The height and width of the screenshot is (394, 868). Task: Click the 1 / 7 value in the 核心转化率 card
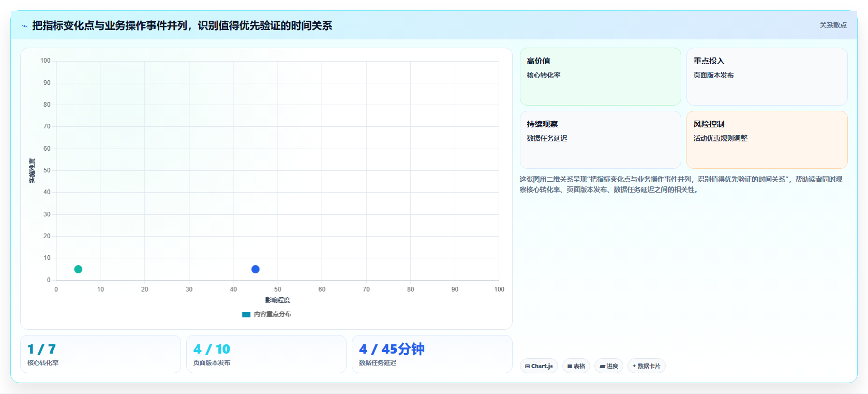(x=41, y=349)
